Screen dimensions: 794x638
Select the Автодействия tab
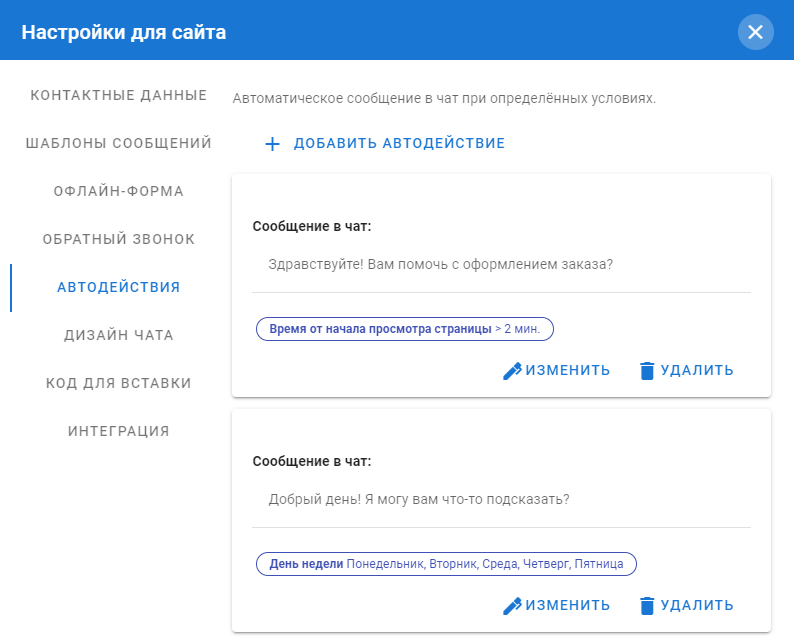(119, 288)
